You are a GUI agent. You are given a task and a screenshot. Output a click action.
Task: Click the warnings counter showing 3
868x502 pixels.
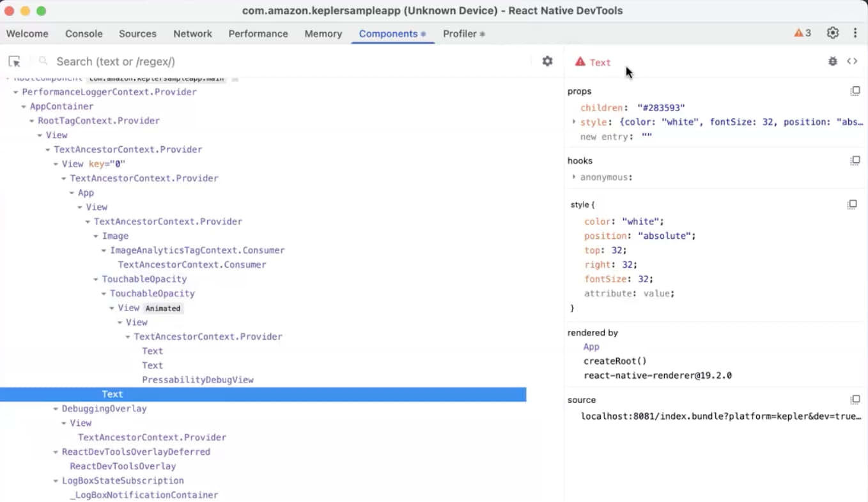click(x=802, y=33)
